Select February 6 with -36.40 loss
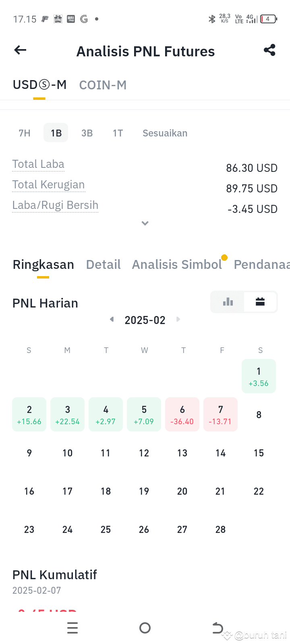 (182, 415)
